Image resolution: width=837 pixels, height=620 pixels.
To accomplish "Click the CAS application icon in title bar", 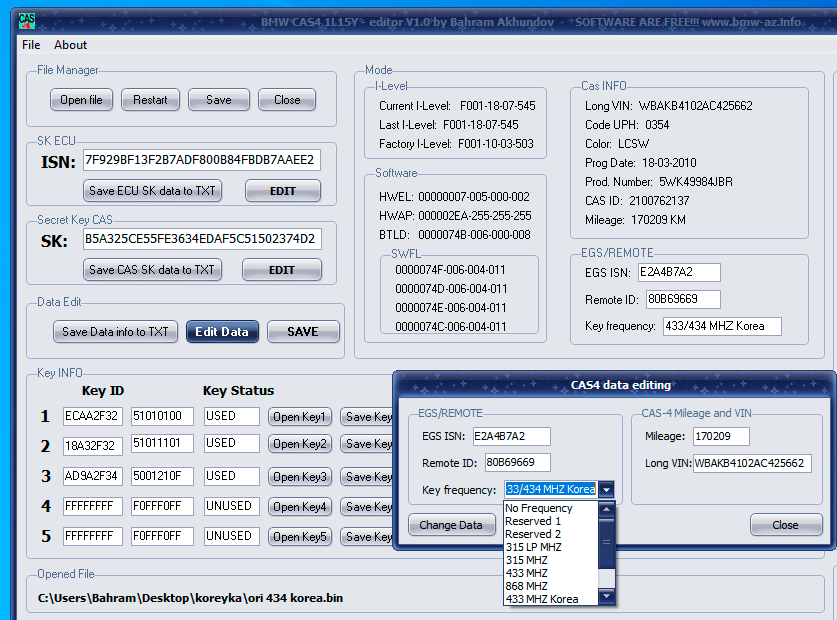I will [27, 20].
